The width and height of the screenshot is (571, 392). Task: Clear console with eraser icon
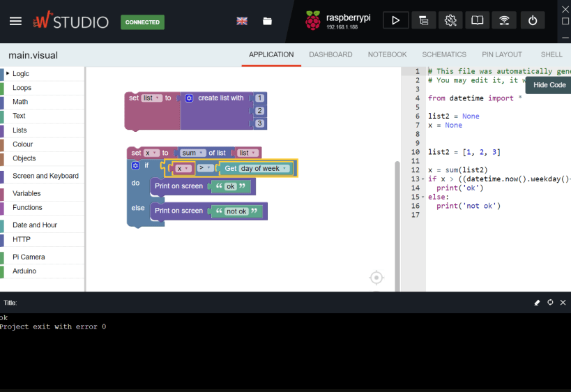pyautogui.click(x=537, y=303)
